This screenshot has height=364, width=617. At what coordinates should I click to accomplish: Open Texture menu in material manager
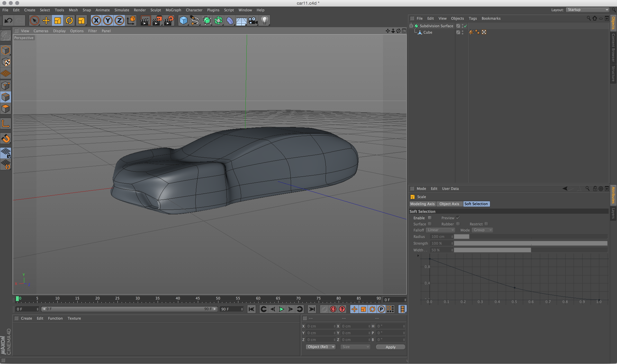click(74, 318)
